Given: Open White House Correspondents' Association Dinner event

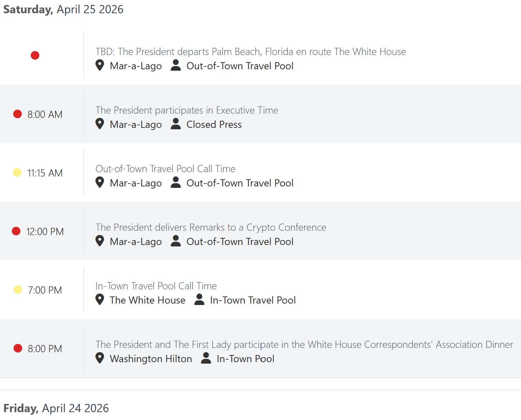Looking at the screenshot, I should pos(304,345).
